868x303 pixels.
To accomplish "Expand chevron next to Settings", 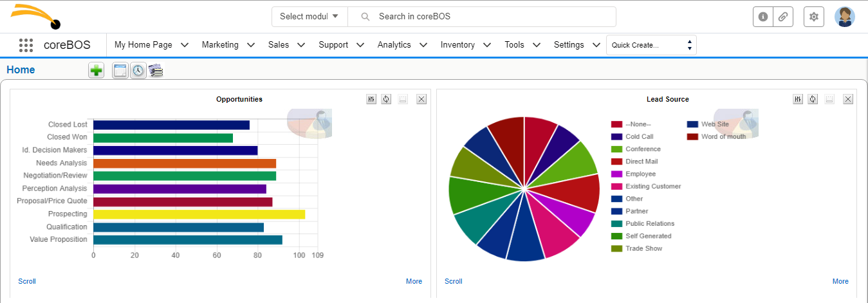I will coord(596,45).
